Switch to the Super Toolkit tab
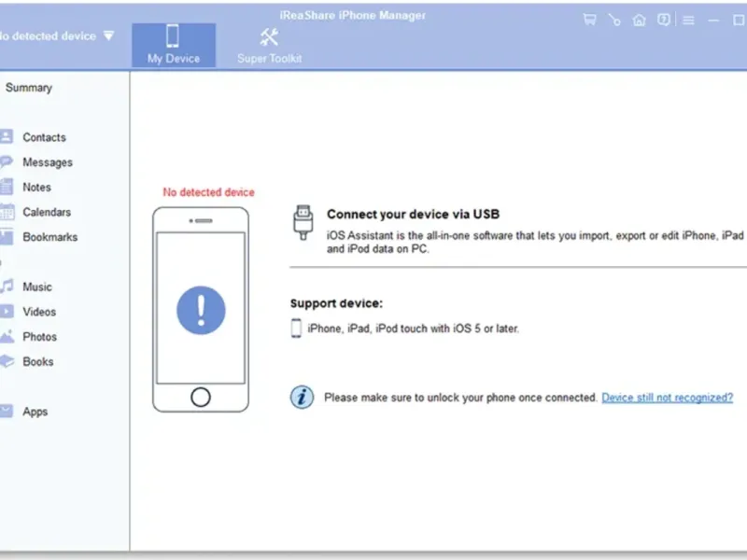This screenshot has width=747, height=560. pyautogui.click(x=269, y=45)
